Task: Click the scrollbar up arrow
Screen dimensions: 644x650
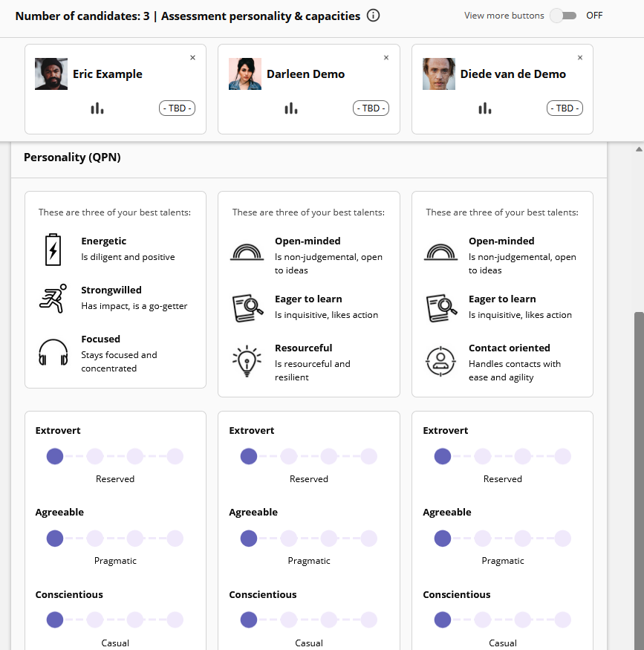Action: pos(639,149)
